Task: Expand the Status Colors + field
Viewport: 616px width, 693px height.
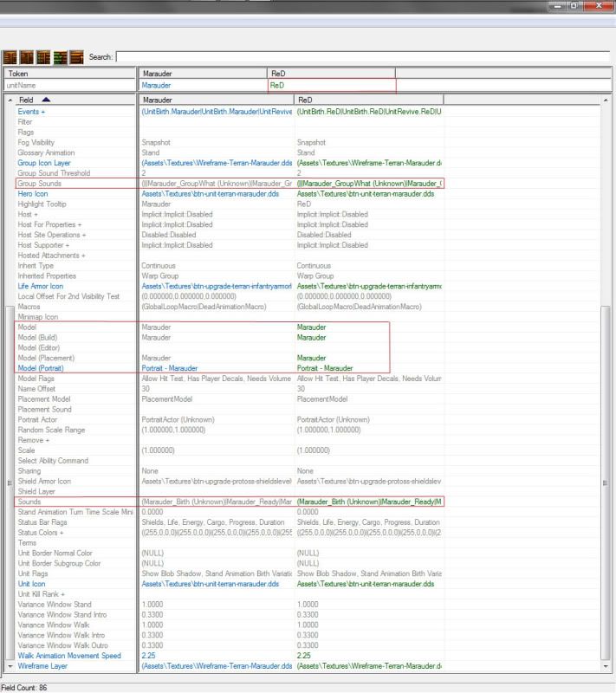Action: coord(40,533)
